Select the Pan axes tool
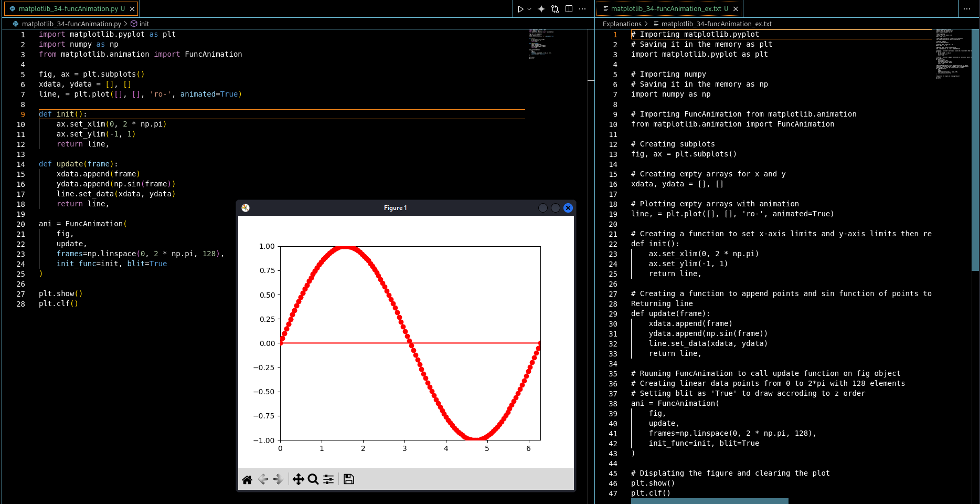Image resolution: width=980 pixels, height=504 pixels. coord(298,479)
